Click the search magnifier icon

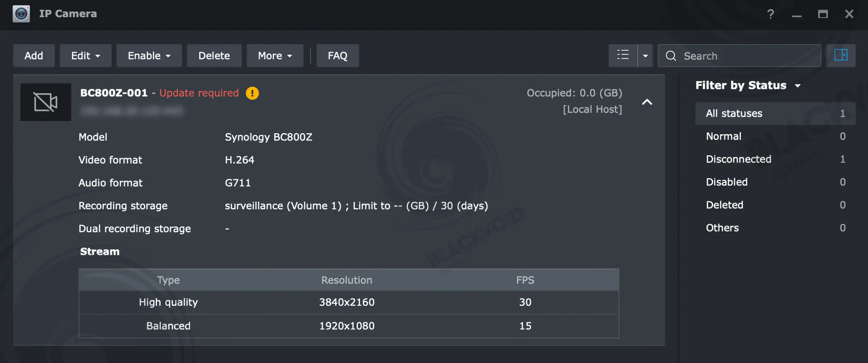[671, 56]
